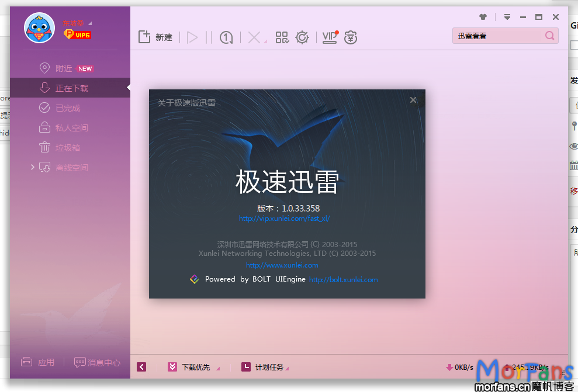Delete task with the X icon
The width and height of the screenshot is (578, 392).
click(x=254, y=37)
